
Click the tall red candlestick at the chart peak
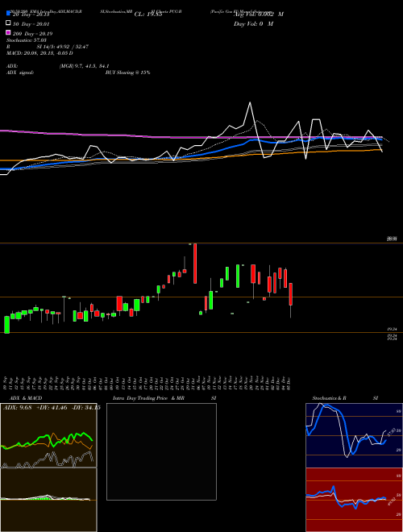pos(195,264)
